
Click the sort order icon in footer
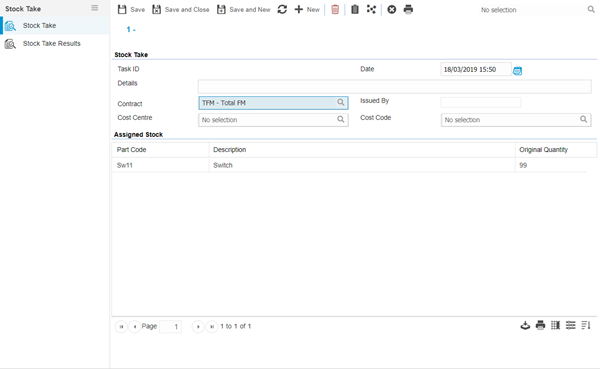tap(586, 325)
